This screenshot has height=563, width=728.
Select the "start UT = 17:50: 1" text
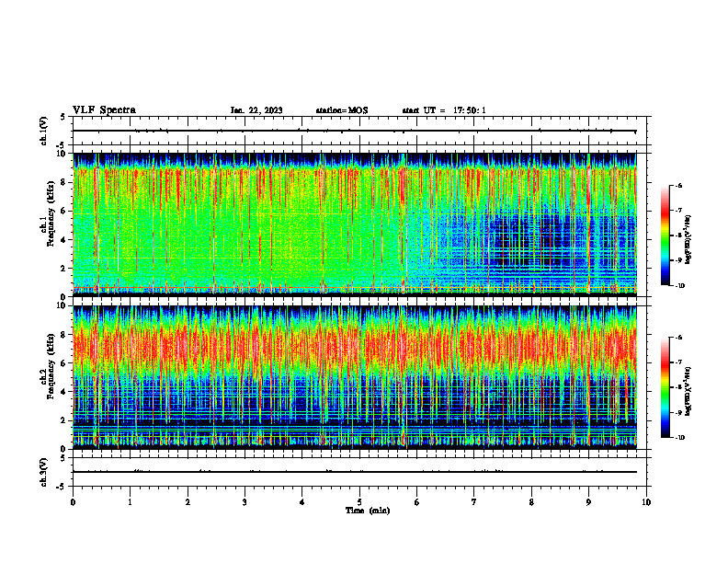(x=444, y=110)
